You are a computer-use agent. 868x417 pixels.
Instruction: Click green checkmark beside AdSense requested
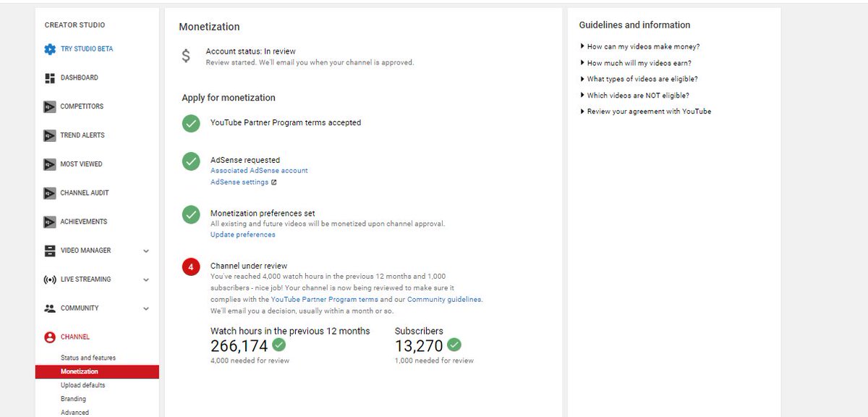pos(191,161)
